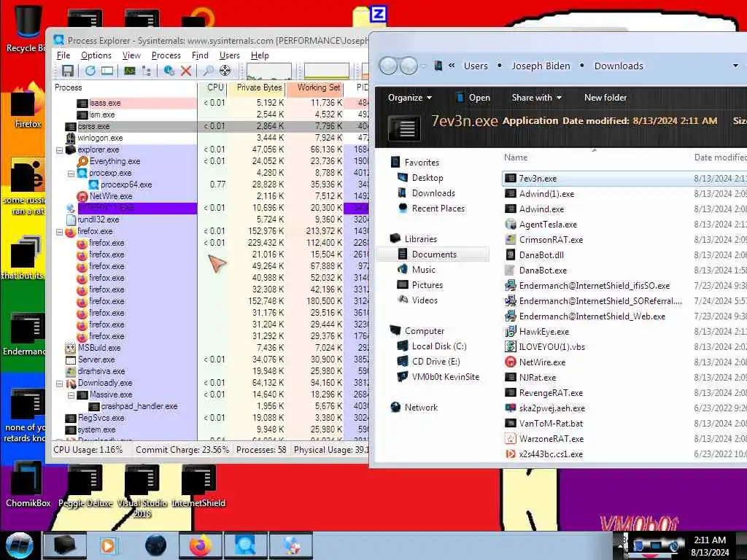Click the DanaBot.dll file icon
The height and width of the screenshot is (560, 747).
click(x=510, y=254)
